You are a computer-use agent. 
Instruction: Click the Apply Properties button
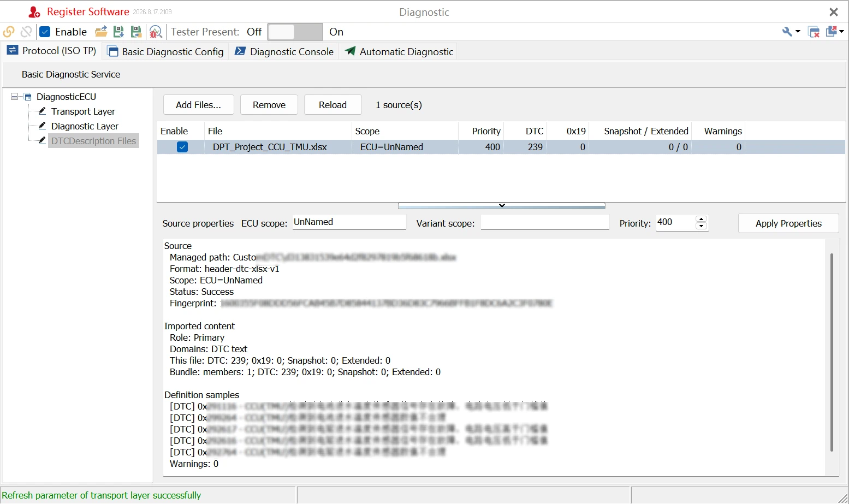[x=788, y=223]
